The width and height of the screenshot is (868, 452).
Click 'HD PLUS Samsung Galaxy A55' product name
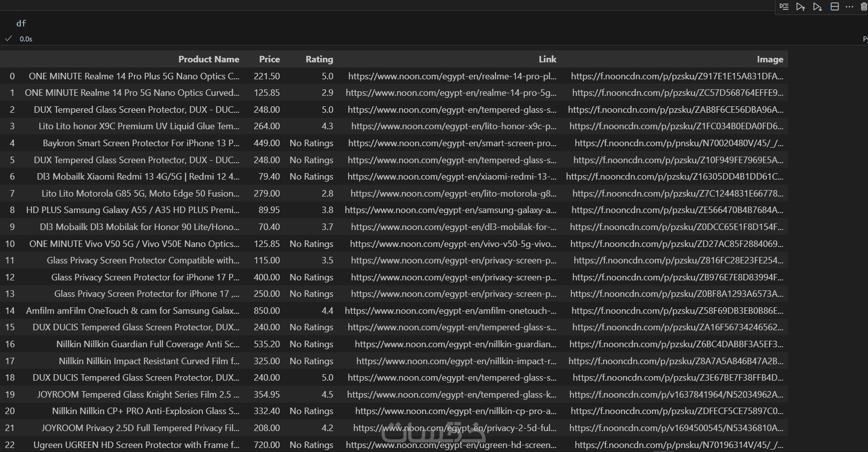[x=133, y=210]
